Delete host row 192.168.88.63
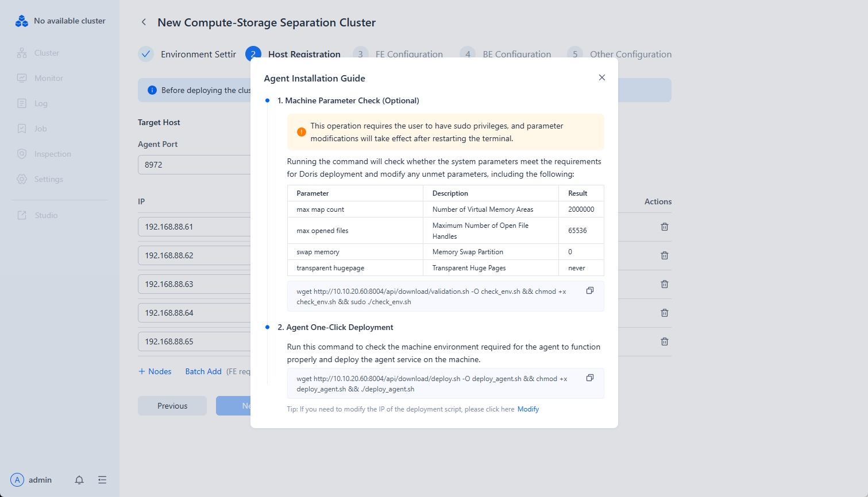 point(664,284)
